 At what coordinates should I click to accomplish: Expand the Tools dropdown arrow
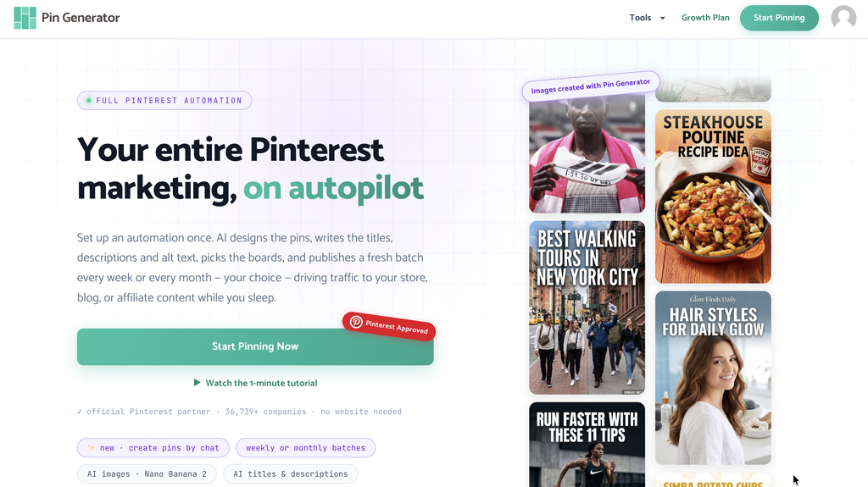pyautogui.click(x=662, y=19)
